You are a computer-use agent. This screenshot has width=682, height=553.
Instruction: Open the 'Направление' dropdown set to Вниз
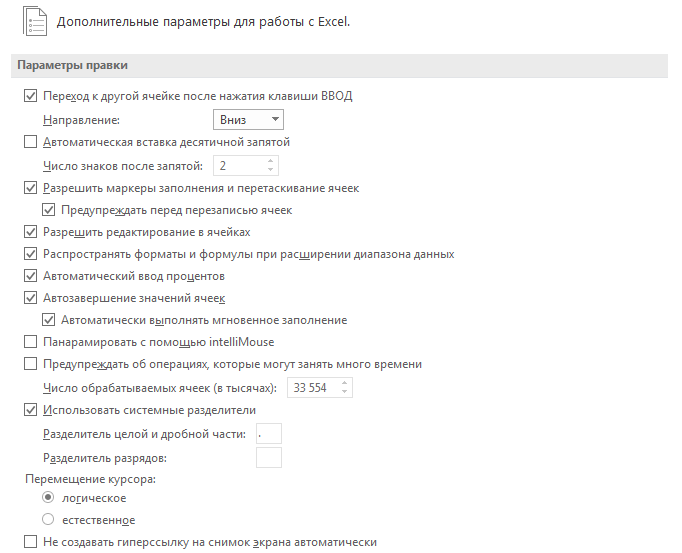[248, 120]
